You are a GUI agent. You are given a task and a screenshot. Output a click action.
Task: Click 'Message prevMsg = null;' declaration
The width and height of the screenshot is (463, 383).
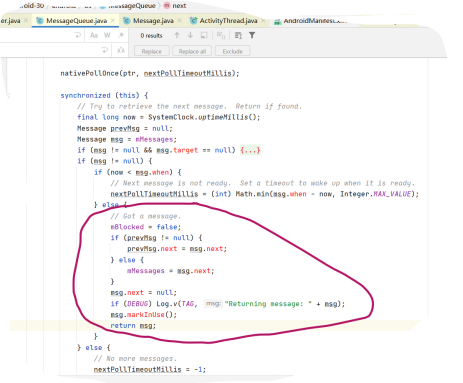[x=125, y=128]
